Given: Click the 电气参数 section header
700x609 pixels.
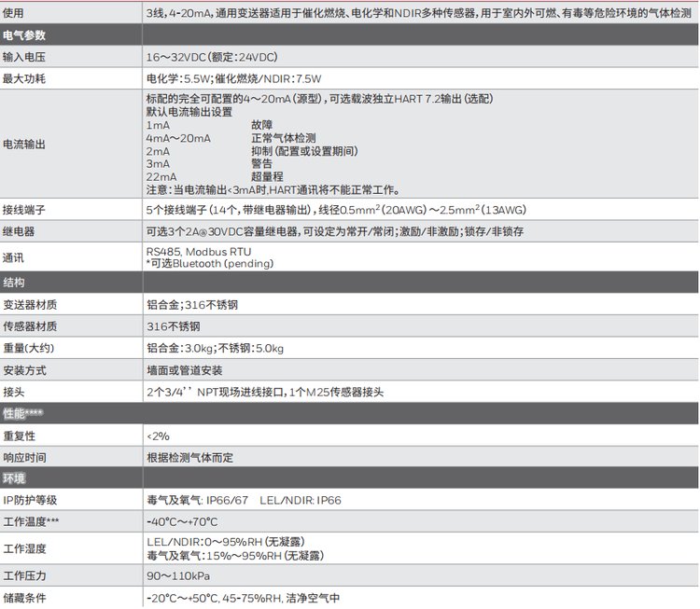Looking at the screenshot, I should pos(25,35).
